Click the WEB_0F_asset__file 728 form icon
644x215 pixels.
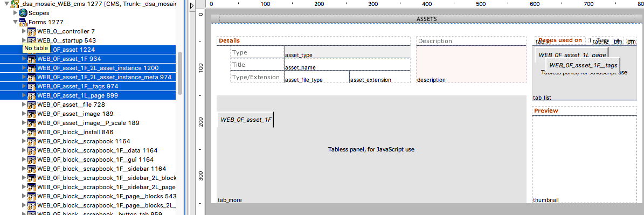[x=31, y=105]
